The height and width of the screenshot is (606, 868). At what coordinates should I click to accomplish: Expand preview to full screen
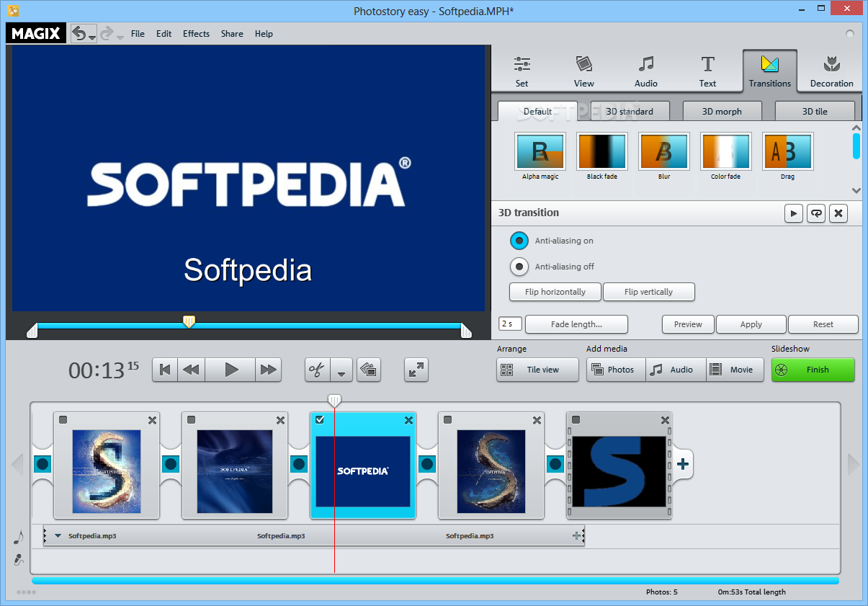(416, 370)
